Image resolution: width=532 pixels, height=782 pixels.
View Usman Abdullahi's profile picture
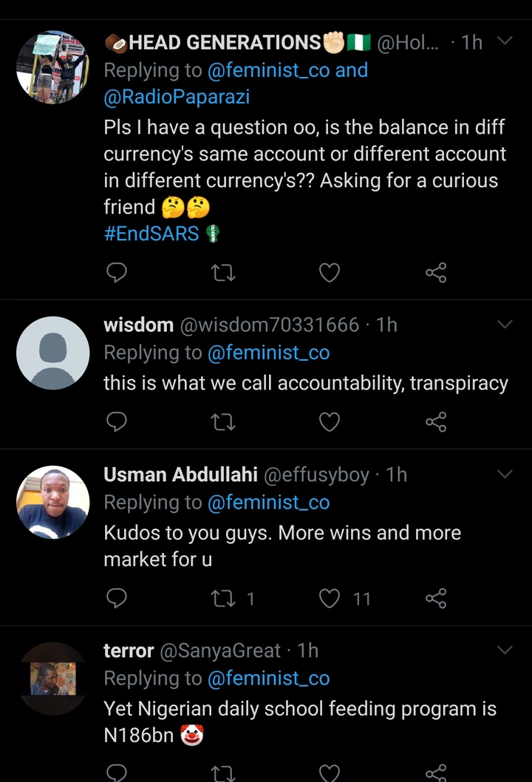(52, 502)
